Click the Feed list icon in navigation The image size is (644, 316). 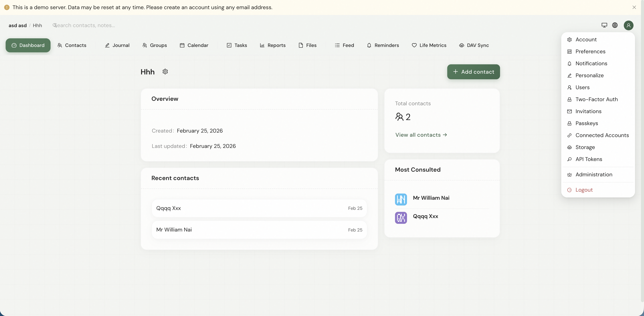click(337, 45)
